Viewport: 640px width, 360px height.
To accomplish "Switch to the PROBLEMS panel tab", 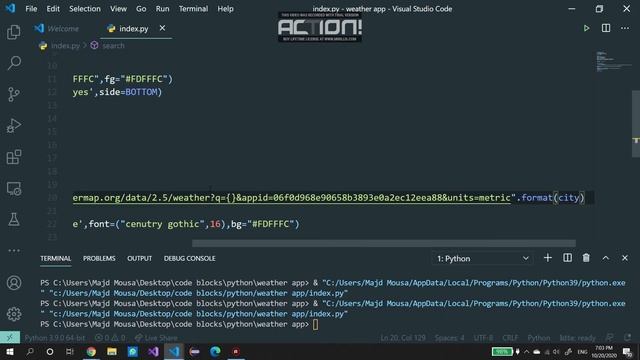I will point(99,258).
